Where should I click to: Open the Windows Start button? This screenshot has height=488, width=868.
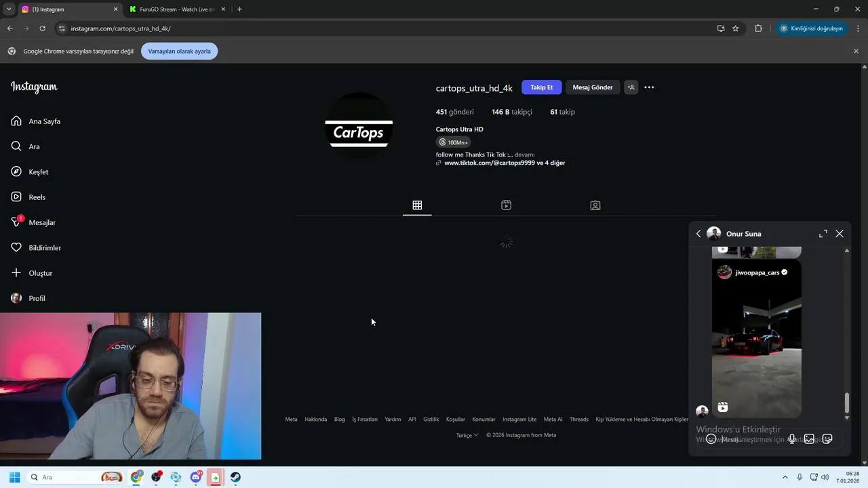point(14,477)
